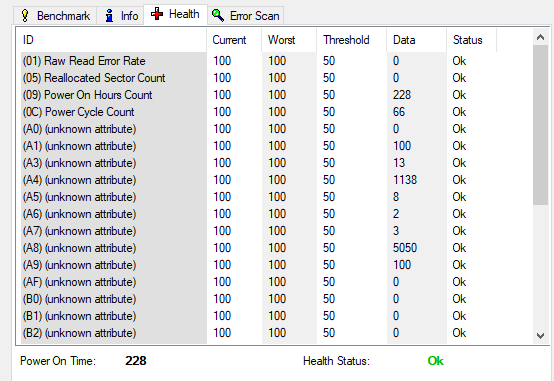Sort by the Current column header
This screenshot has height=381, width=554.
(234, 40)
